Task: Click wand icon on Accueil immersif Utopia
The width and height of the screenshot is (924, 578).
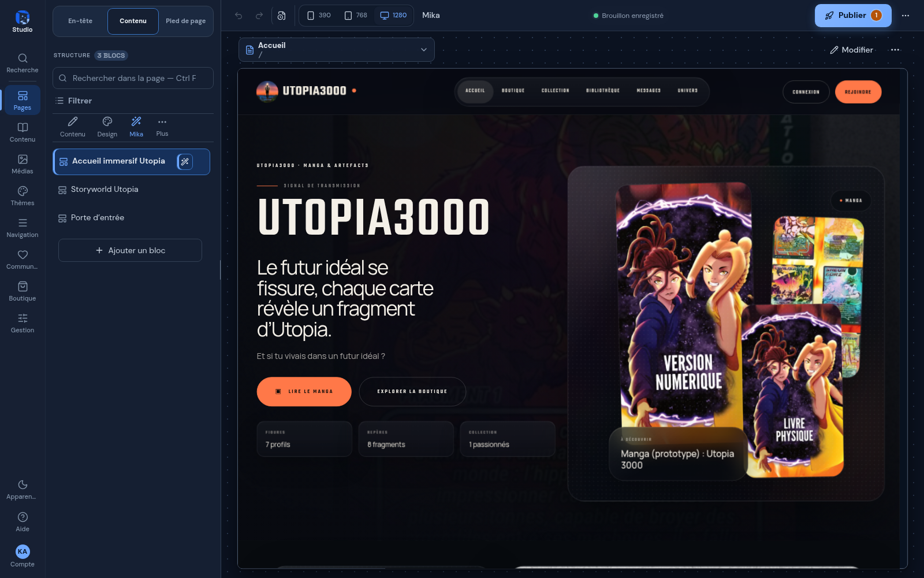Action: [x=185, y=162]
